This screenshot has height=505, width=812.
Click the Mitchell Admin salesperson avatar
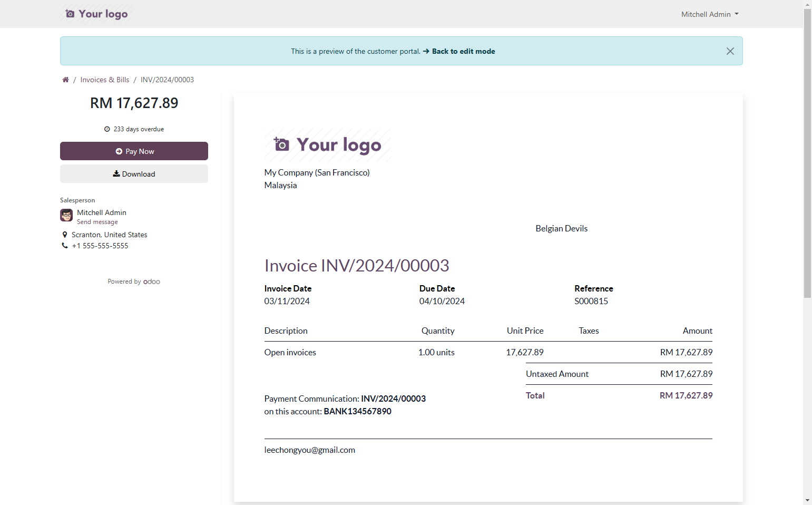pyautogui.click(x=66, y=215)
